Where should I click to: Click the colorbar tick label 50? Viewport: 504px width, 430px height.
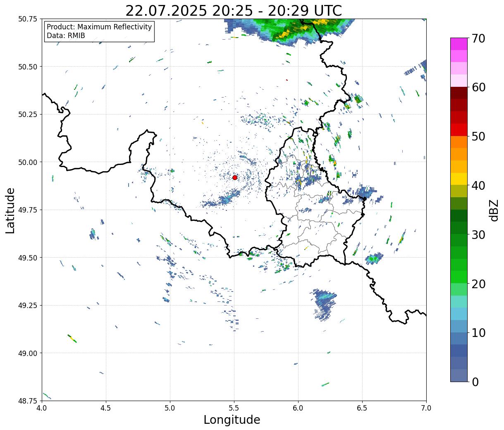478,136
